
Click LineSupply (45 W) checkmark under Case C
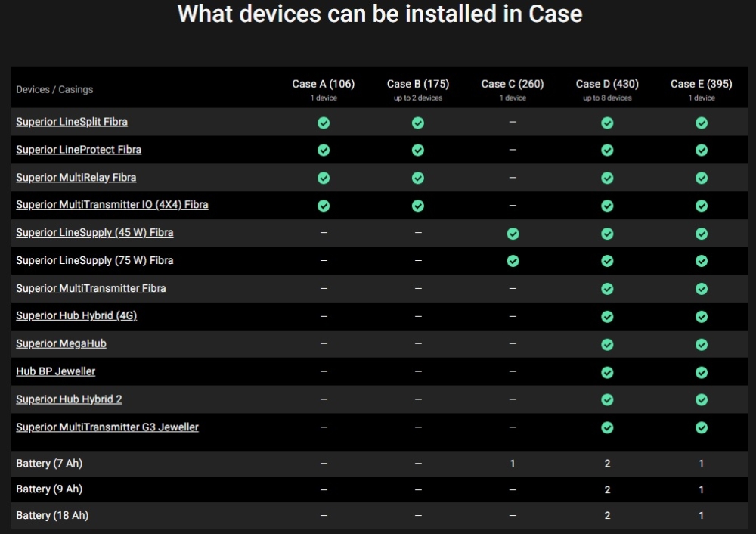513,234
